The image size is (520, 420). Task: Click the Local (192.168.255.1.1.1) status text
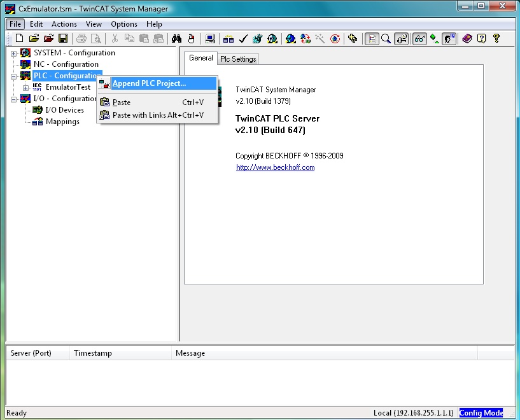(413, 413)
